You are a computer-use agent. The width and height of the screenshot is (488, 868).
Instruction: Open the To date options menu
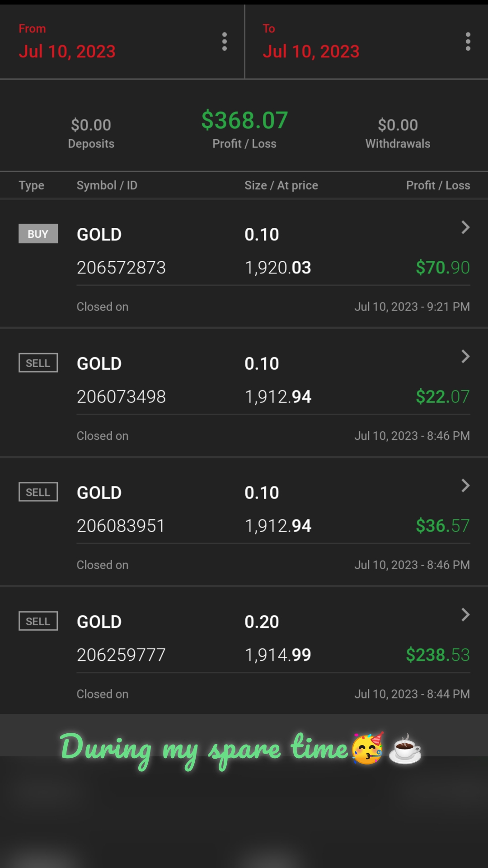(468, 42)
